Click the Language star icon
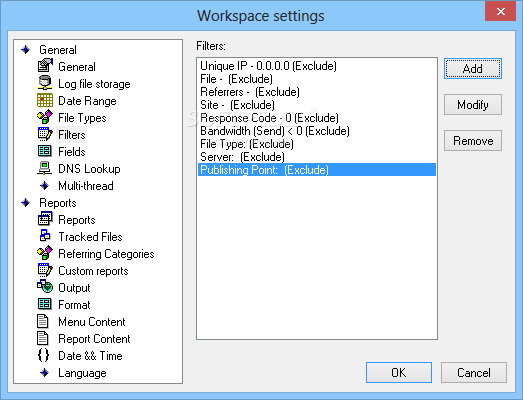The image size is (523, 400). pos(45,373)
